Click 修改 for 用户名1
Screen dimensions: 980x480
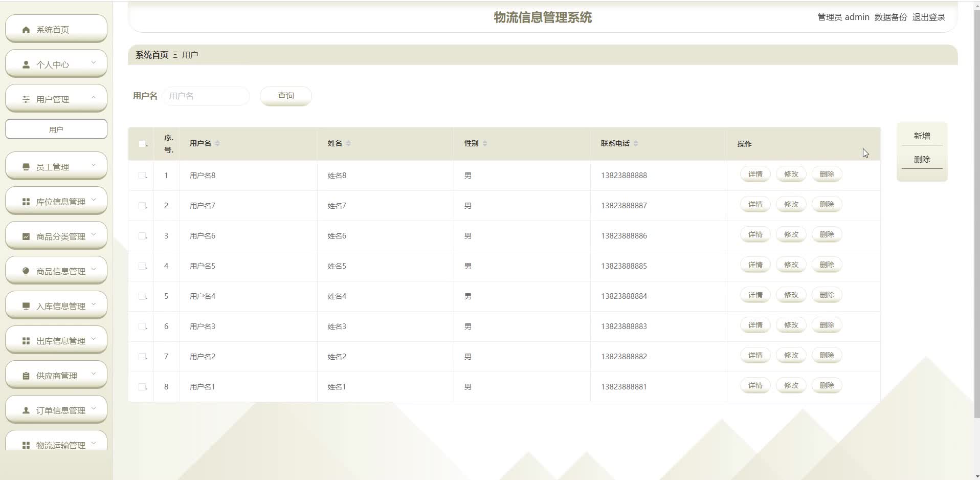791,386
